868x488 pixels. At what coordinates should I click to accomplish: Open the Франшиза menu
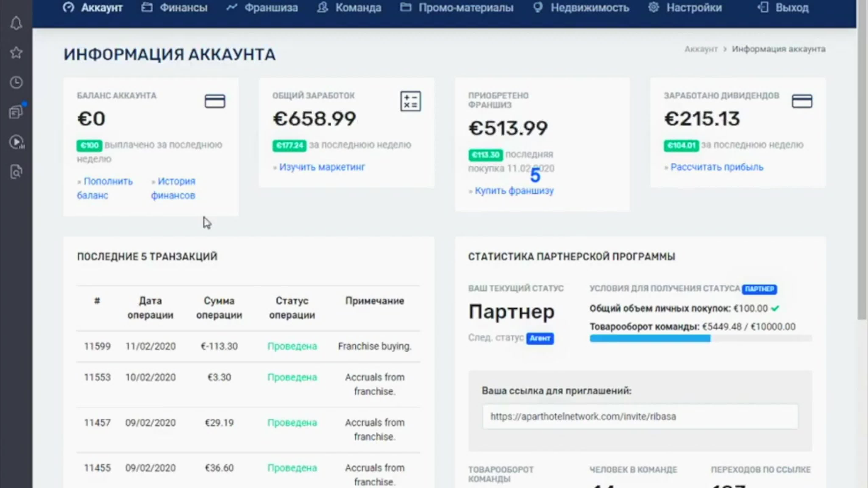tap(262, 7)
